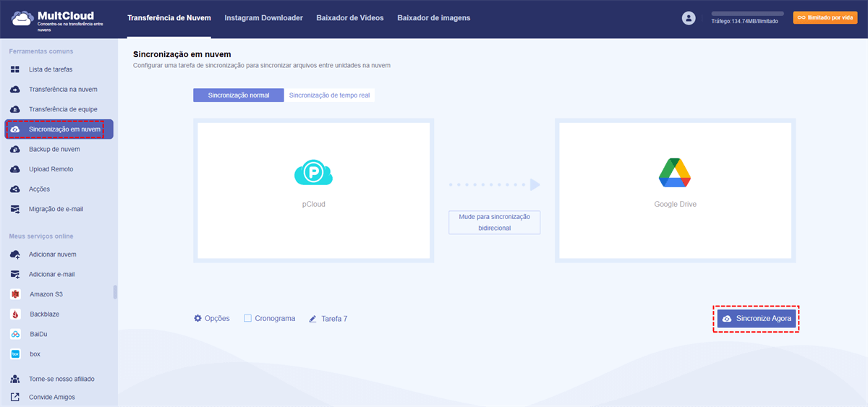The image size is (868, 407).
Task: Click the Tráfego 134.74MB/Ilimitado text
Action: [x=744, y=22]
